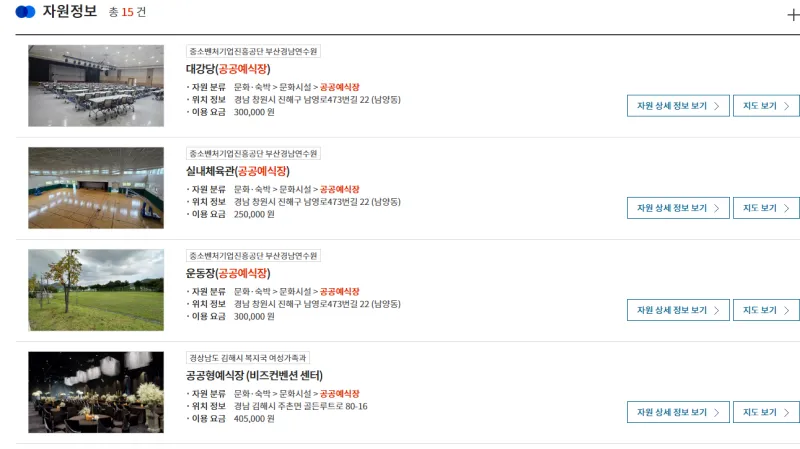Open the 운동장 field thumbnail image
This screenshot has width=800, height=449.
click(96, 290)
